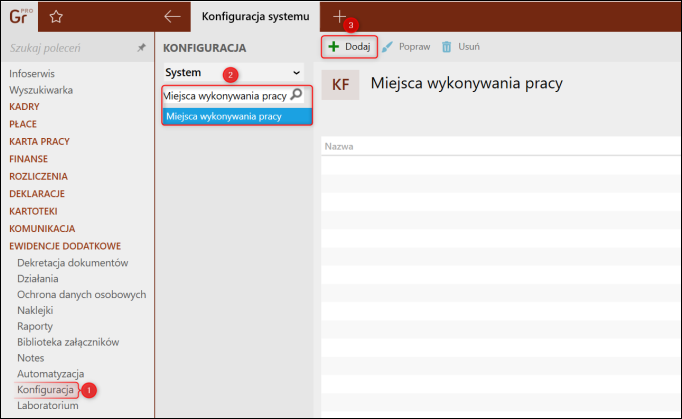The height and width of the screenshot is (419, 682).
Task: Open Laboratorium in the sidebar
Action: 48,406
